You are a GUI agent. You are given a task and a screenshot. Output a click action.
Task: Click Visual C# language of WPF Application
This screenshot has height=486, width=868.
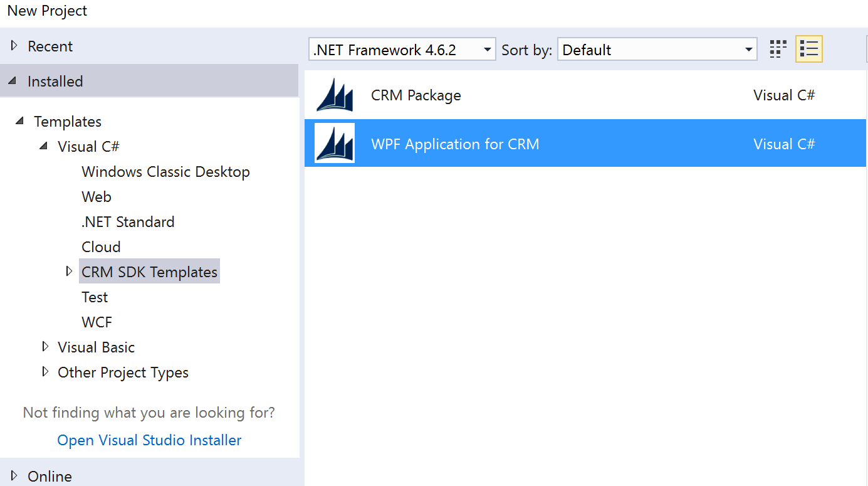pos(784,144)
